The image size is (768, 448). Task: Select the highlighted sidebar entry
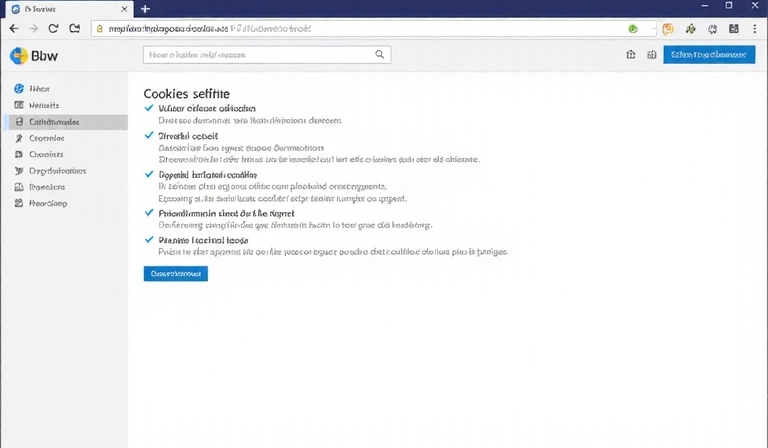click(68, 122)
